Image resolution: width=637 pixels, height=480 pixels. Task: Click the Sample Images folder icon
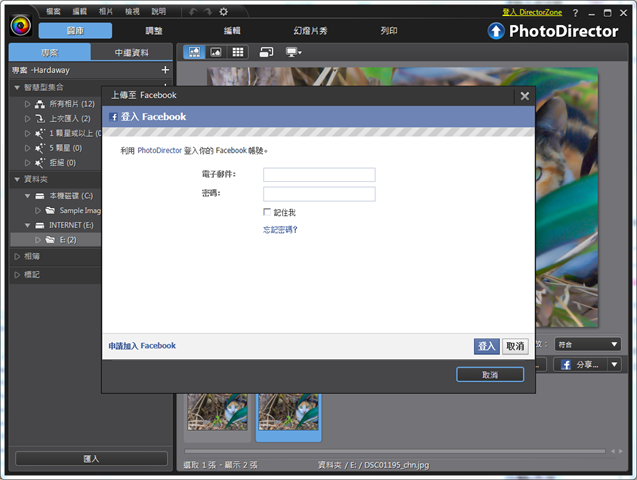(x=50, y=210)
